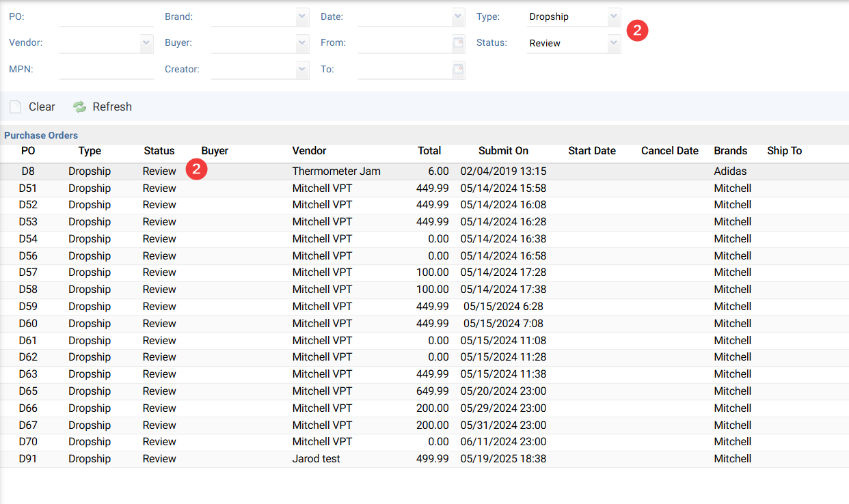Open the From date calendar picker

pyautogui.click(x=458, y=43)
